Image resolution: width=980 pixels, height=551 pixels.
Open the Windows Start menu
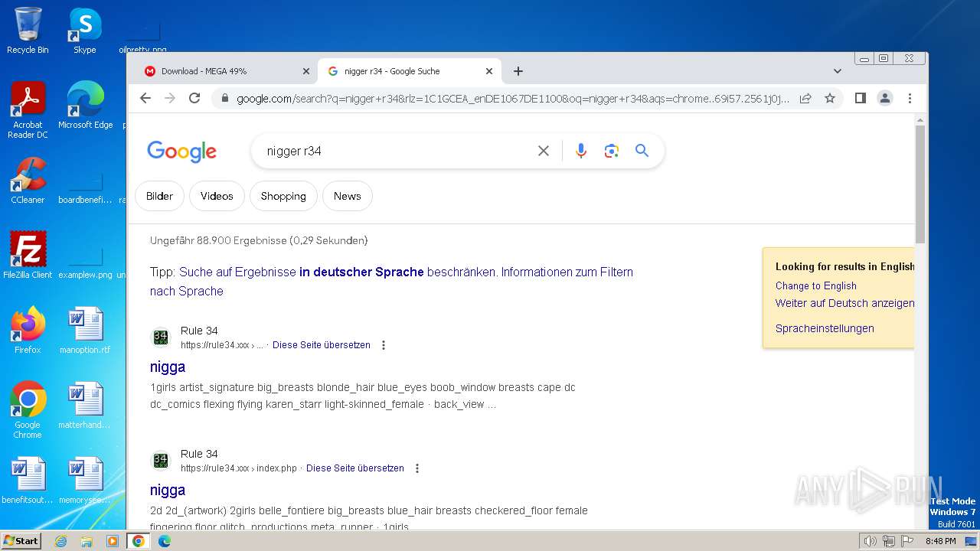click(x=21, y=541)
